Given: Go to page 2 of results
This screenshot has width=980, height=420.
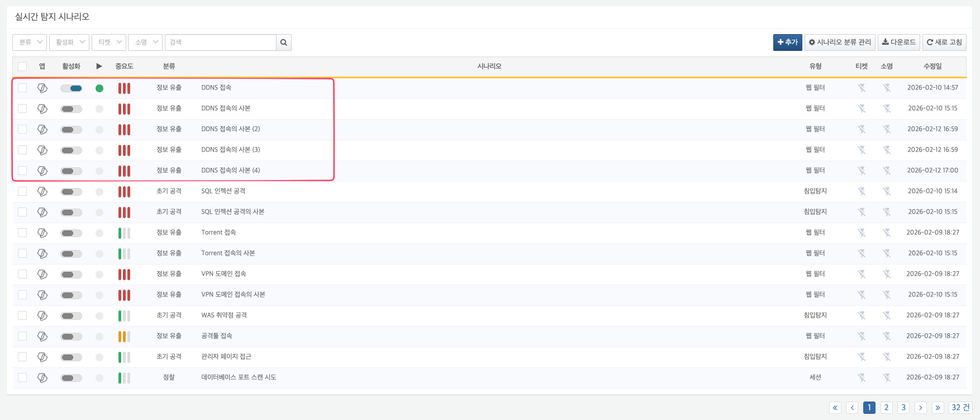Looking at the screenshot, I should pos(886,408).
